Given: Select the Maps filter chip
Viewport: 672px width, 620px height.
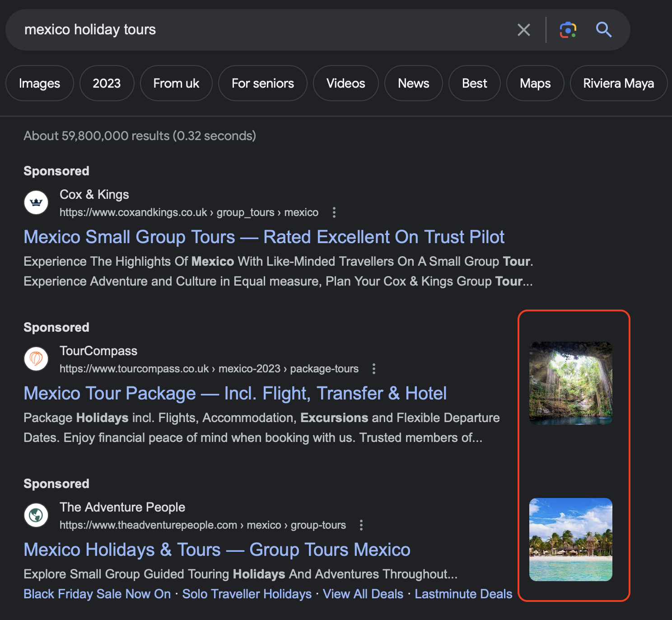Looking at the screenshot, I should coord(535,83).
